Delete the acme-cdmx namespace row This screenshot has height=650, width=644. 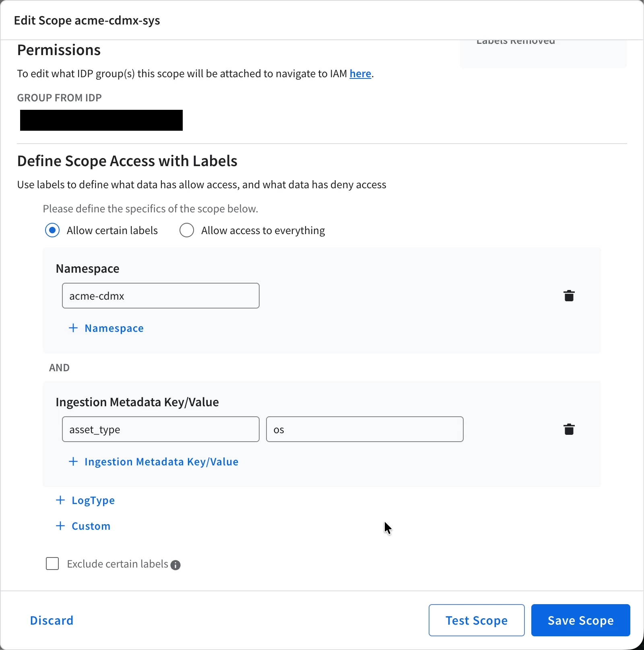(x=569, y=296)
